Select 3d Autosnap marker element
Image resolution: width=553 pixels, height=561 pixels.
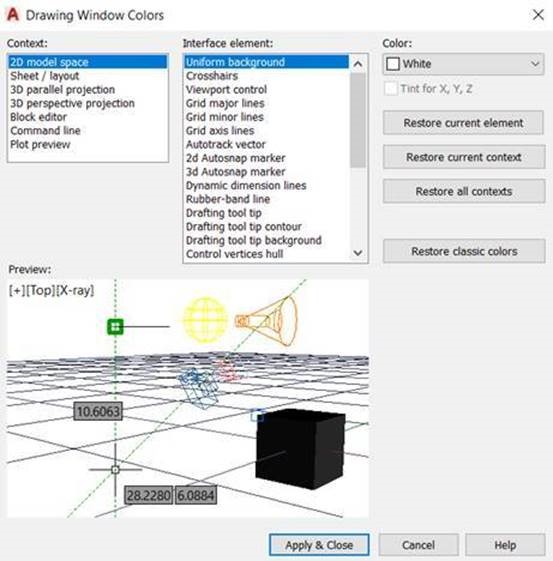coord(266,171)
